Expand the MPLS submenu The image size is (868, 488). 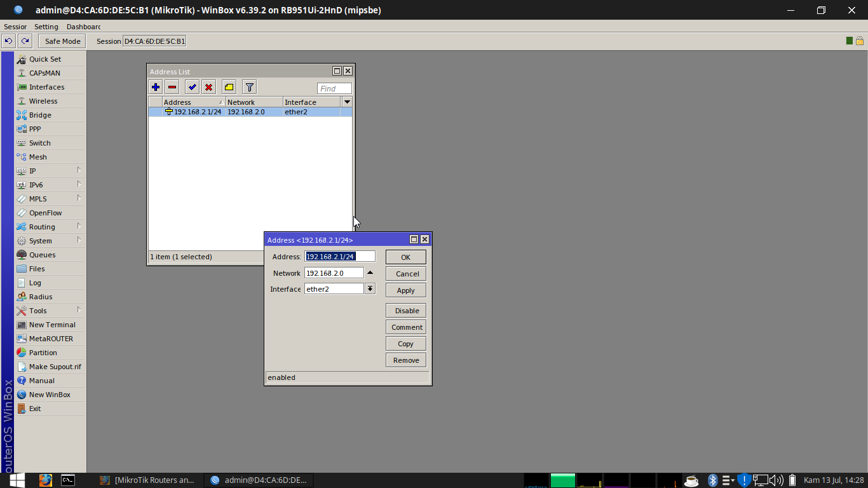(50, 199)
